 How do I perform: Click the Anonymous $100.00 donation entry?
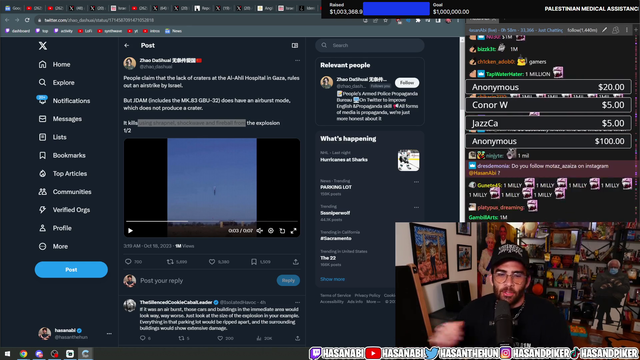tap(548, 141)
